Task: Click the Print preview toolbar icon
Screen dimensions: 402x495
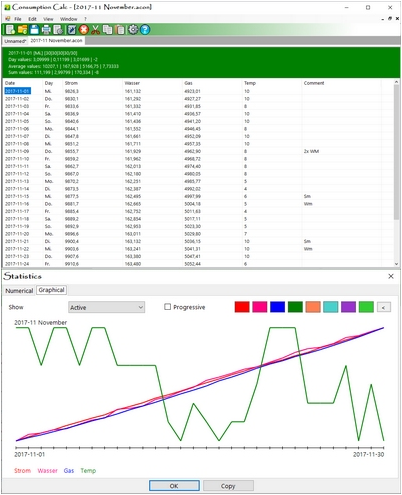Action: [58, 30]
